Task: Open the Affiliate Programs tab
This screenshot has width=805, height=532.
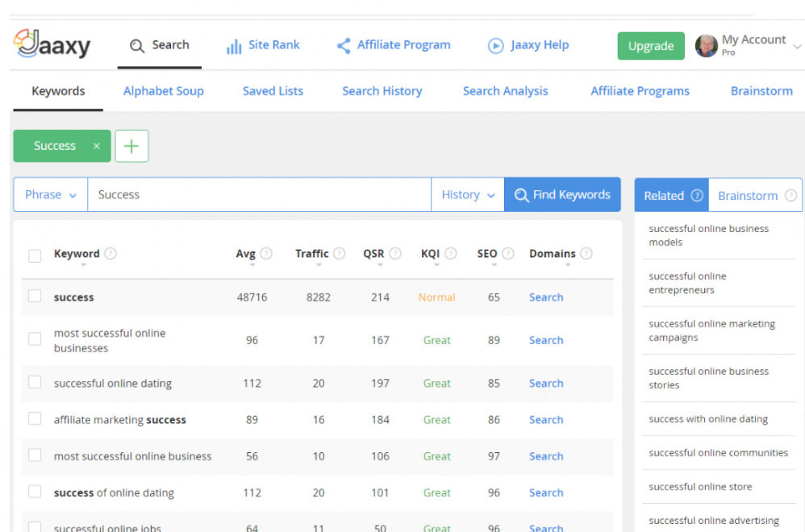Action: (640, 91)
